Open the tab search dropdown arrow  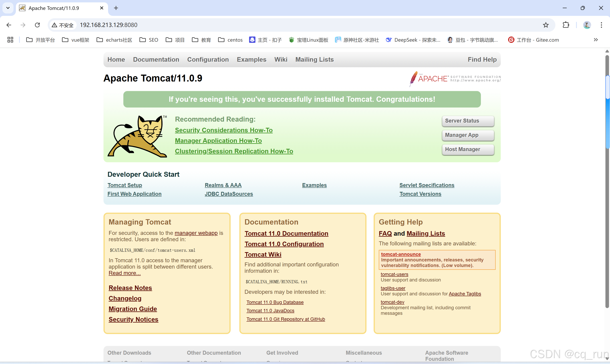[x=8, y=8]
